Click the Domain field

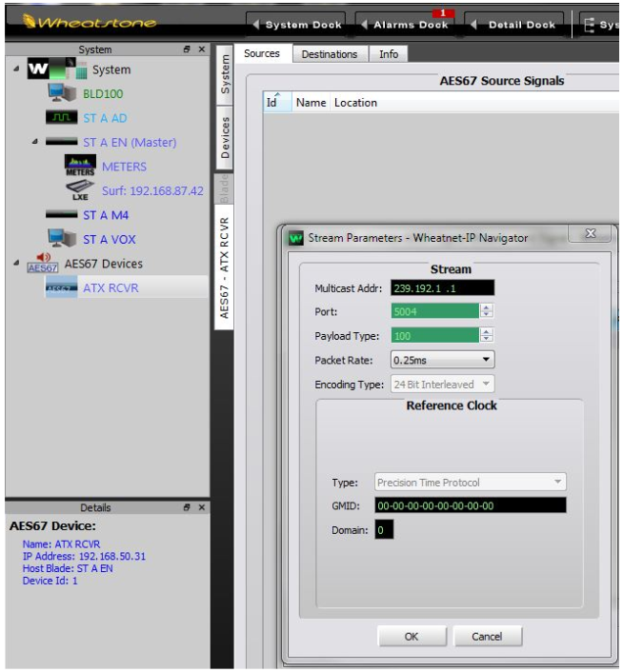click(x=384, y=530)
